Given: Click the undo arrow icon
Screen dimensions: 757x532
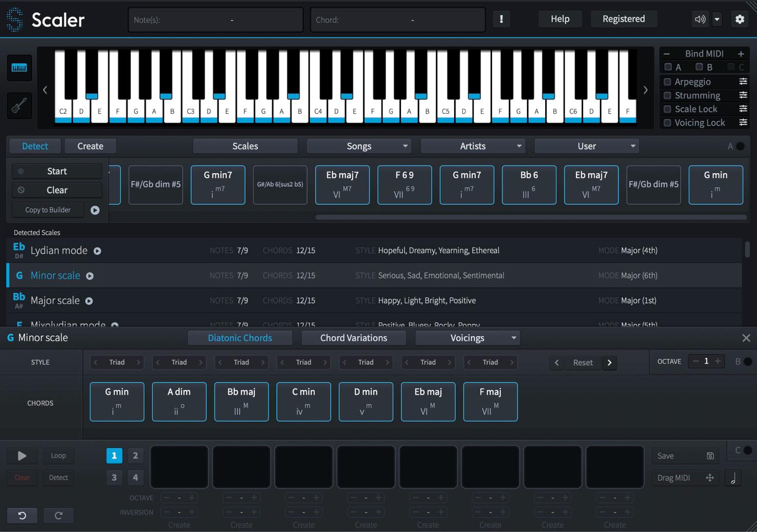Looking at the screenshot, I should click(22, 515).
